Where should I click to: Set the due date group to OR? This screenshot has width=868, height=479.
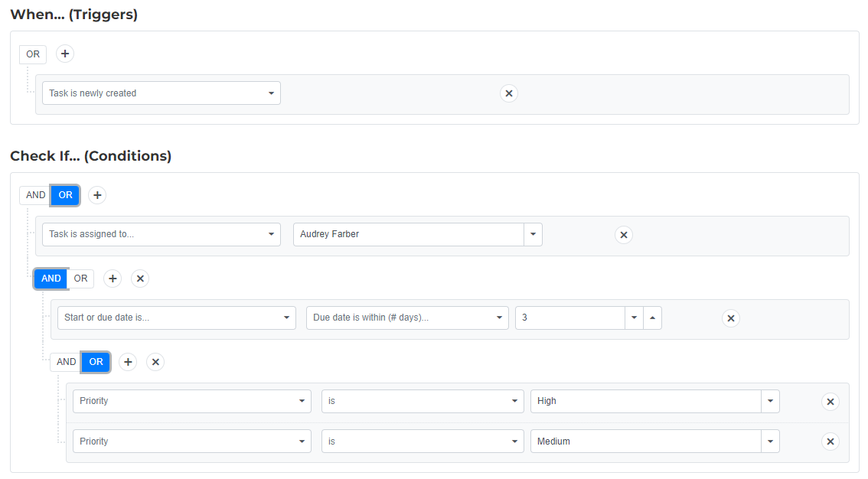coord(80,279)
